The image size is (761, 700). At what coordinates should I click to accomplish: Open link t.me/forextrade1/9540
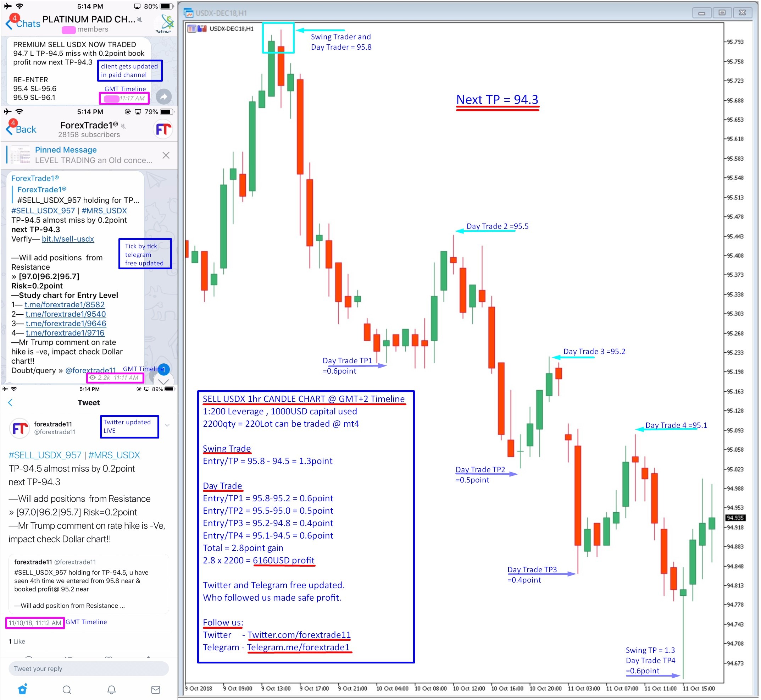point(66,314)
